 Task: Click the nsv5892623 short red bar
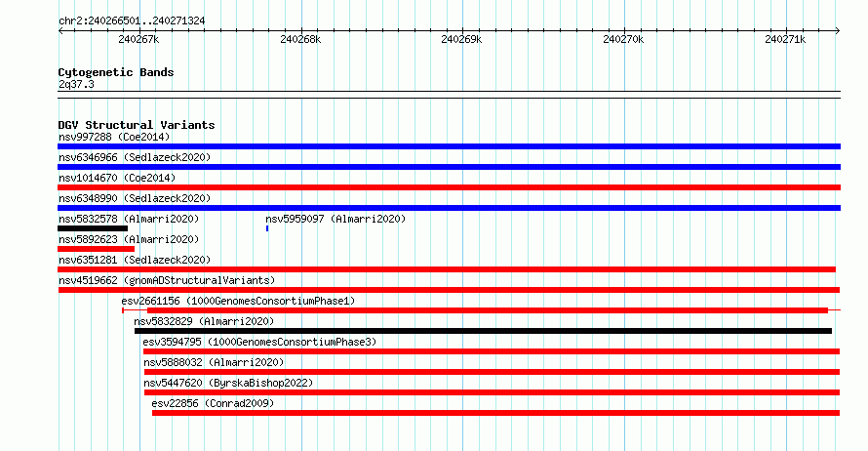pos(96,249)
